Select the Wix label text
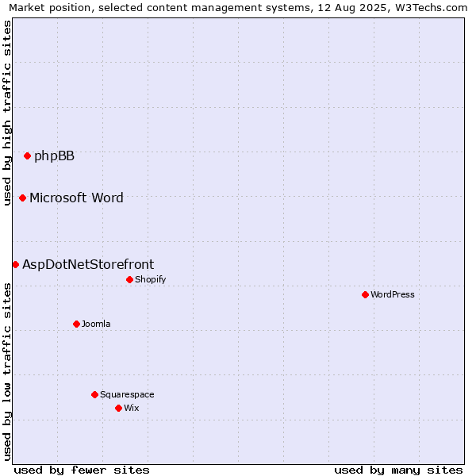 132,408
